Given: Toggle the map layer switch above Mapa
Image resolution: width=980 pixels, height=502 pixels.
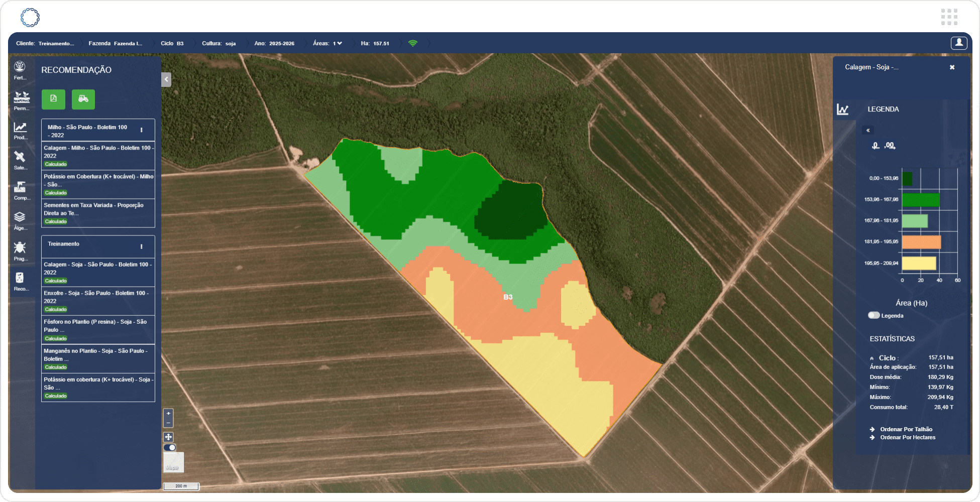Looking at the screenshot, I should [x=170, y=447].
